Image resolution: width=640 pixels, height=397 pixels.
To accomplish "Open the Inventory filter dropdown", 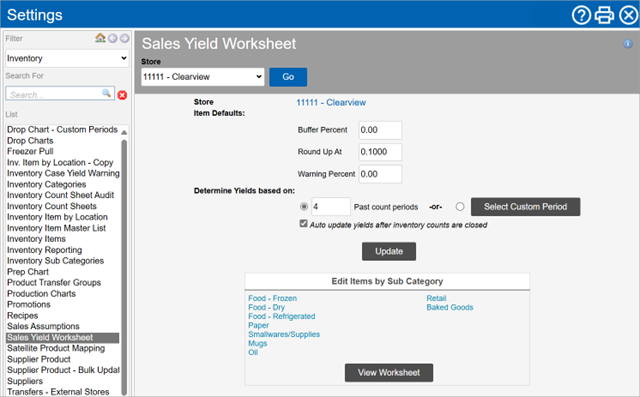I will [x=67, y=58].
